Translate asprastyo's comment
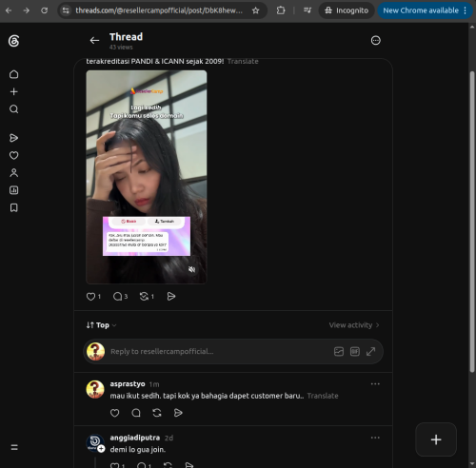This screenshot has width=476, height=468. coord(323,396)
